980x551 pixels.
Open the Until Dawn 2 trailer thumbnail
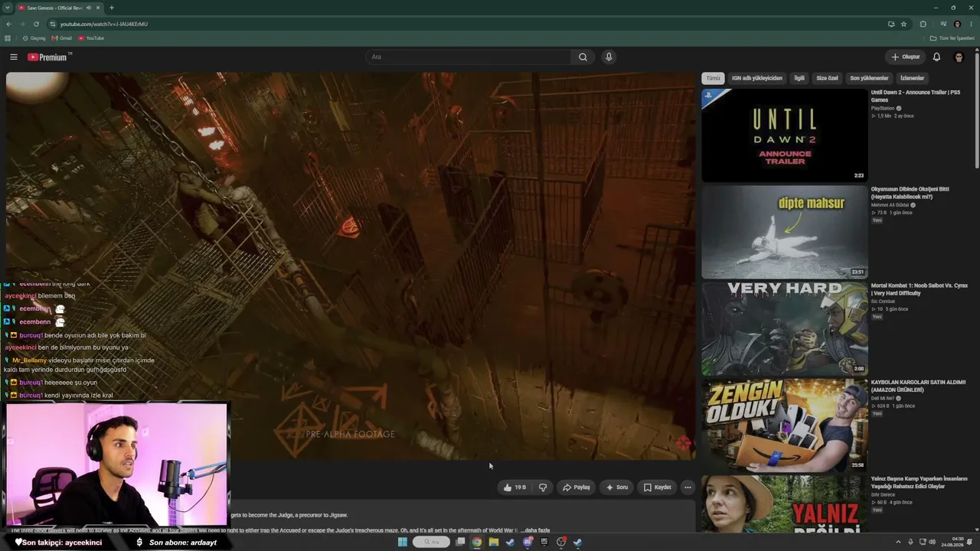coord(785,135)
